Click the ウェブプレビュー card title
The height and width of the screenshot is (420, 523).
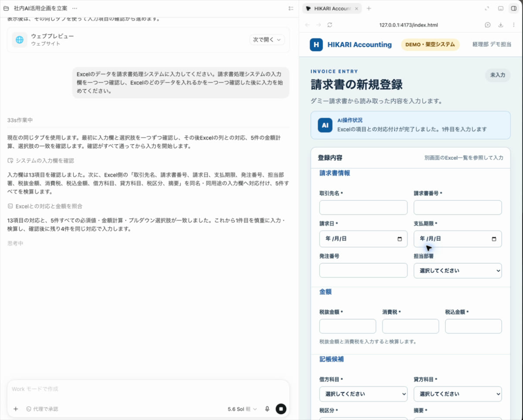click(x=52, y=36)
